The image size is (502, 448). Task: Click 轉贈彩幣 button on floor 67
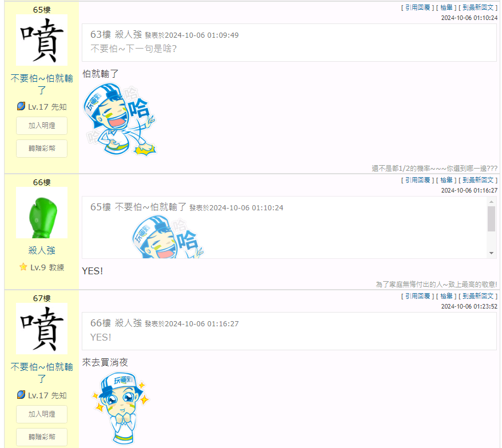click(x=42, y=437)
